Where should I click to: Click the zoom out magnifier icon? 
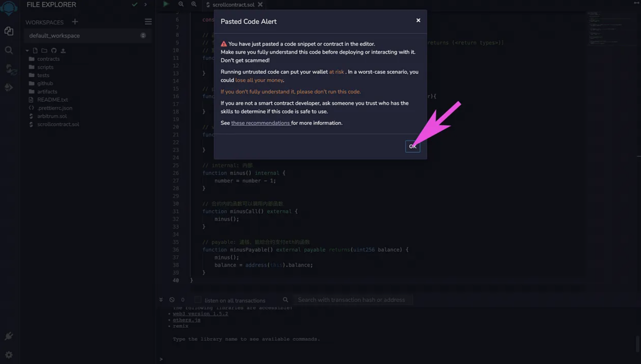(181, 4)
